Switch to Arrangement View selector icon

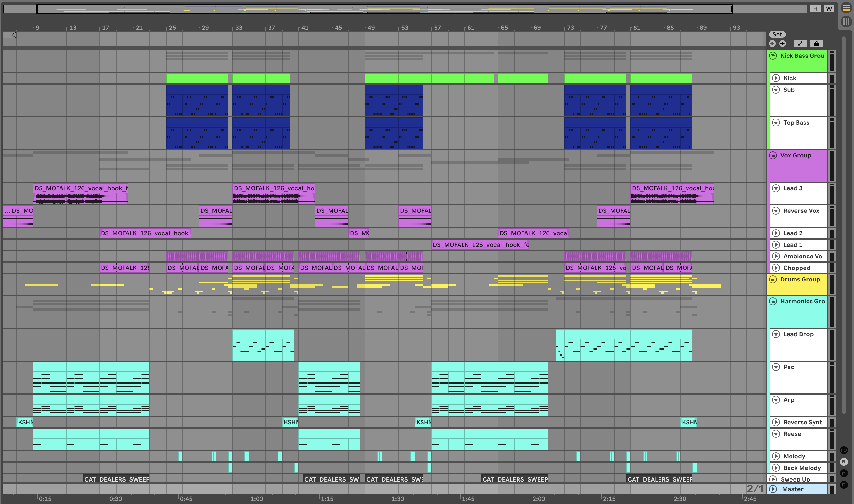[846, 8]
